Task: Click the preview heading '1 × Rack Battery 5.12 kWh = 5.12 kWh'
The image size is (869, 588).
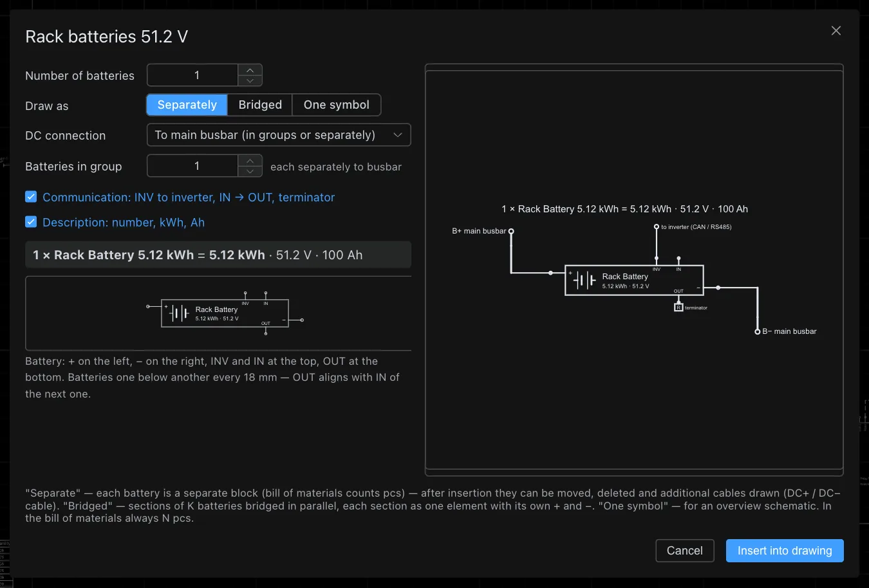Action: pyautogui.click(x=586, y=209)
